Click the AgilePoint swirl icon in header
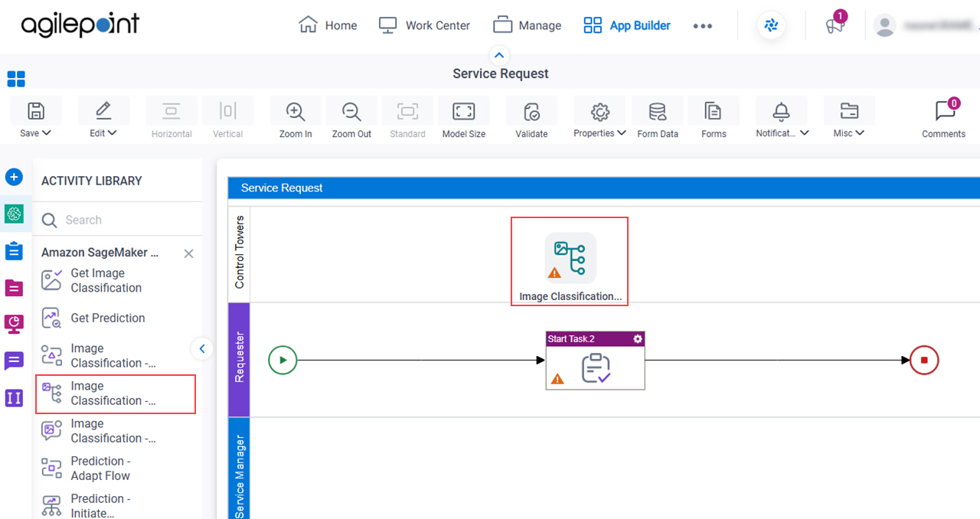 771,25
